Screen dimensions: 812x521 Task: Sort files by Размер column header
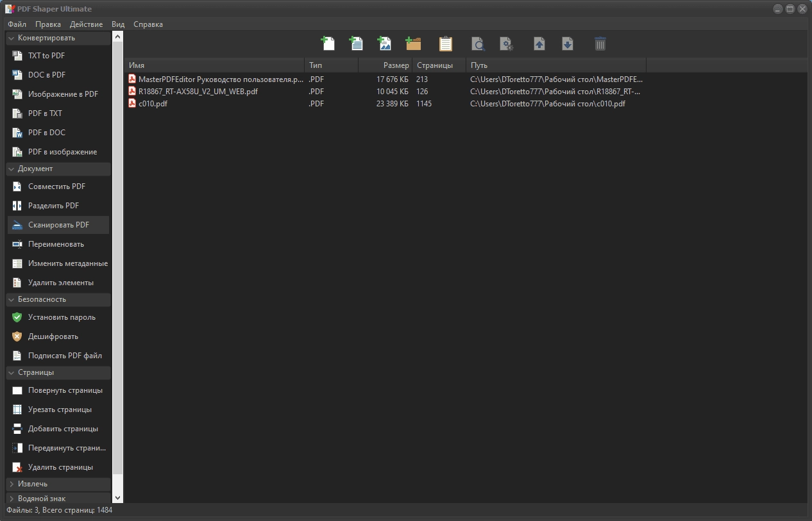[x=385, y=65]
